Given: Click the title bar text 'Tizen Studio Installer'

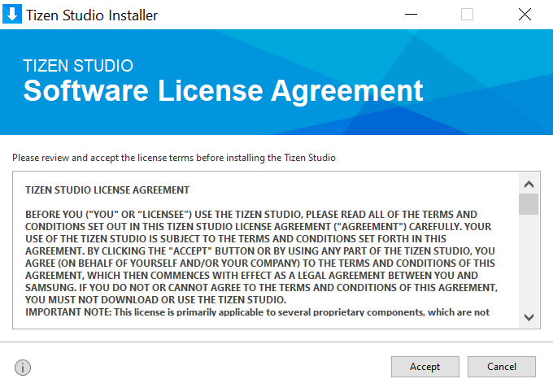Looking at the screenshot, I should coord(92,15).
